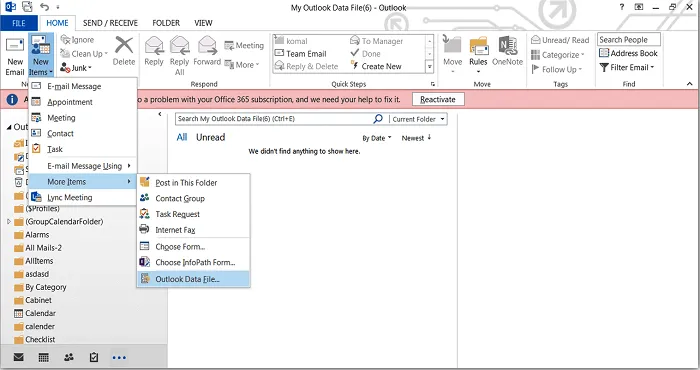Switch to Calendar view icon

coord(43,357)
